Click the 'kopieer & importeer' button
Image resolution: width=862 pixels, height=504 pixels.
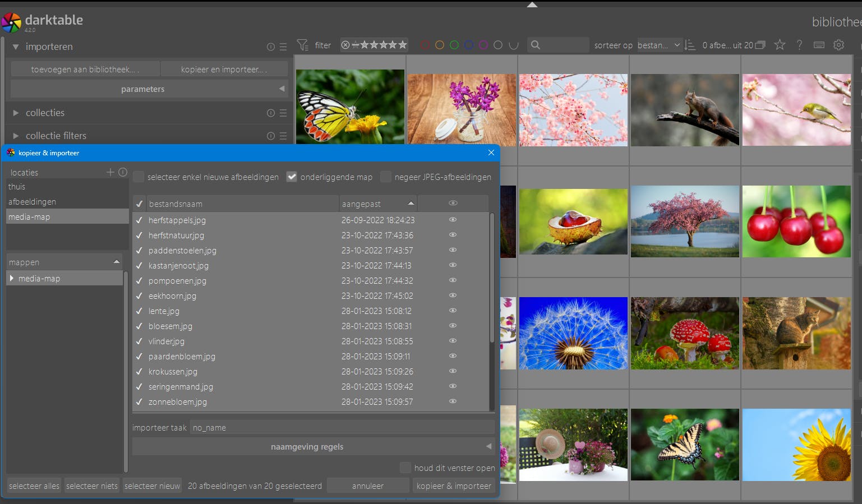(454, 485)
